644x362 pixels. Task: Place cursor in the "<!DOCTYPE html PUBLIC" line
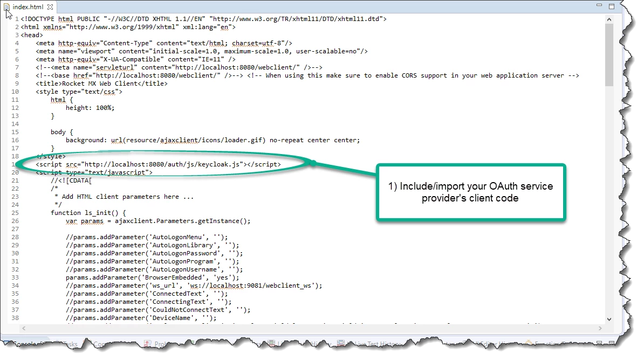[203, 19]
